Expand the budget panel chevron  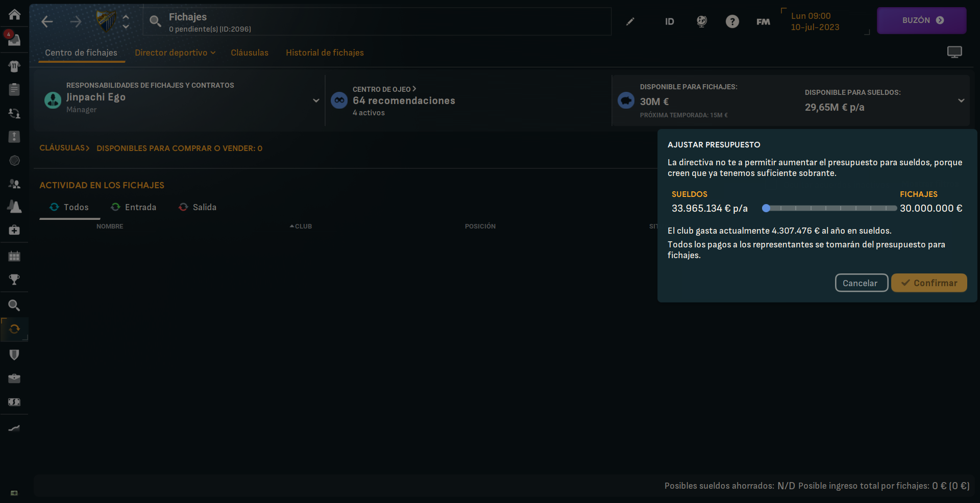(x=961, y=100)
